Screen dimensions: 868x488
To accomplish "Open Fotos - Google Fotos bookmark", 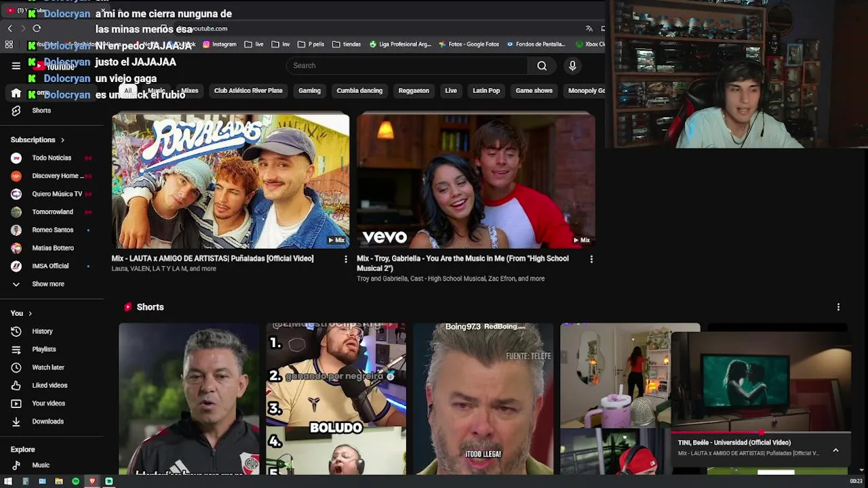I will pos(469,44).
